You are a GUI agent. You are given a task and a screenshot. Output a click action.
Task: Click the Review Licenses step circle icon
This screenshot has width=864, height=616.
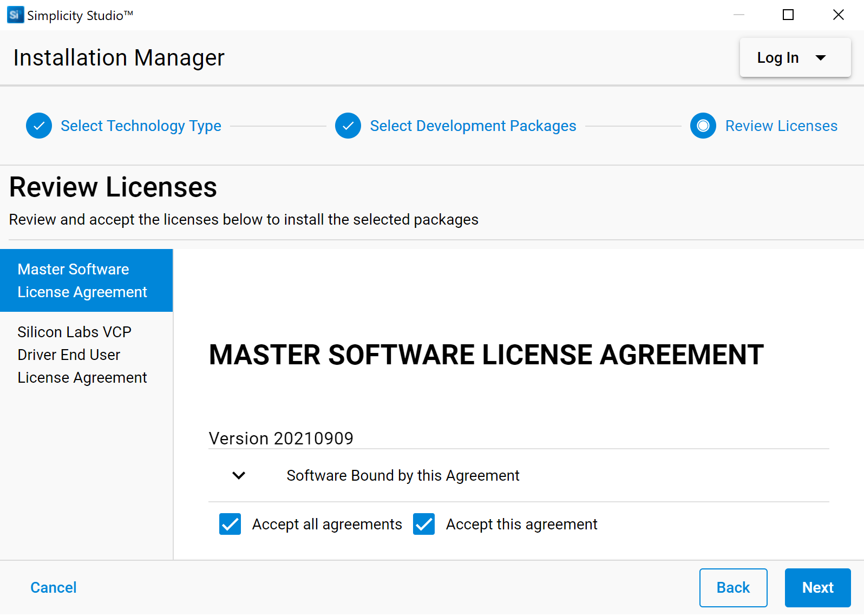[703, 126]
